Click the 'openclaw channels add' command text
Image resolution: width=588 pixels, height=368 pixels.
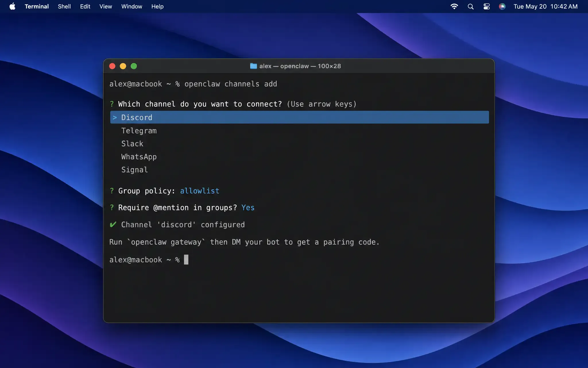231,84
